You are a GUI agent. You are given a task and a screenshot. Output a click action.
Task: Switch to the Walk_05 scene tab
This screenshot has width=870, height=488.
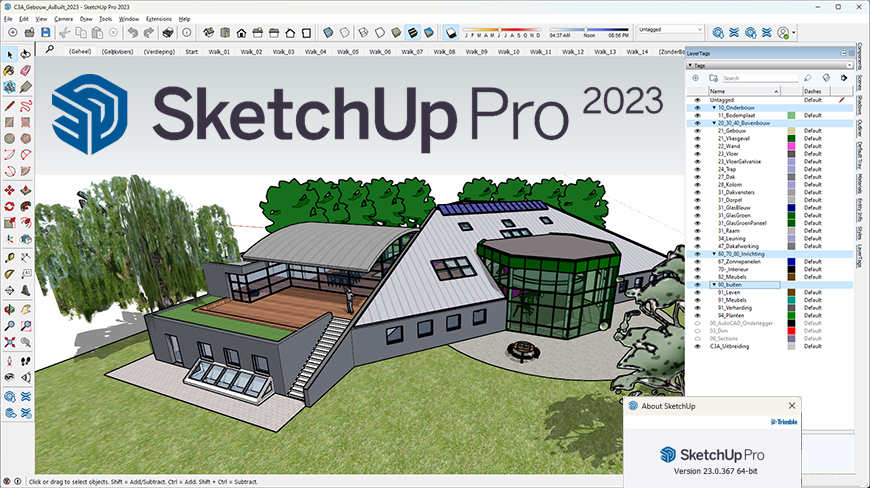click(347, 51)
